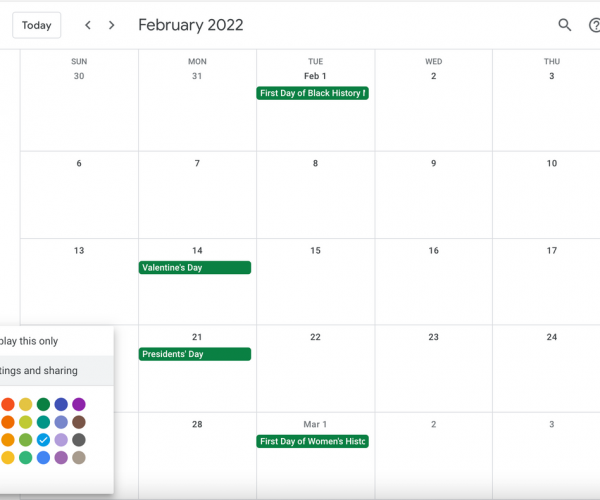Select date '10' in the calendar
Screen dimensions: 600x500
click(552, 163)
